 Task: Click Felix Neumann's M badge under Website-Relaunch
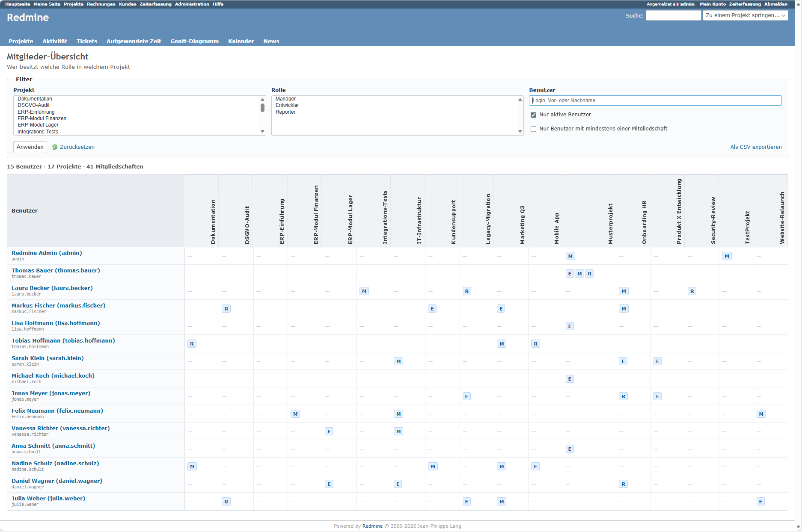pos(761,414)
